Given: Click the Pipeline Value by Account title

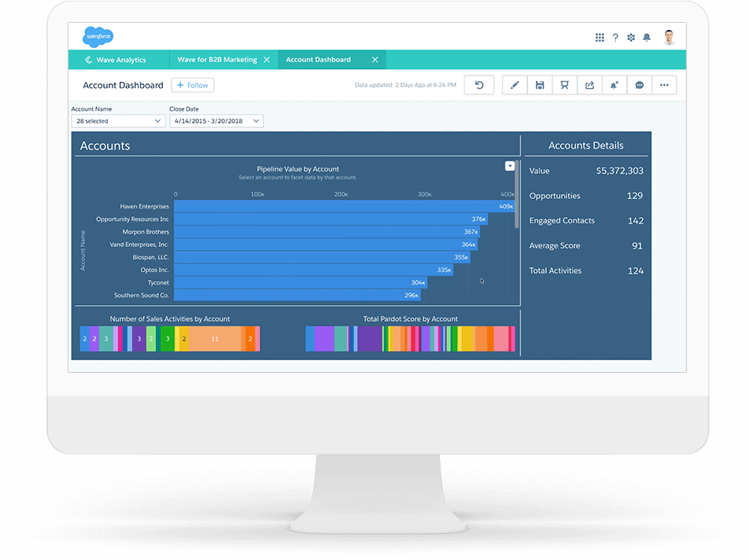Looking at the screenshot, I should tap(297, 169).
